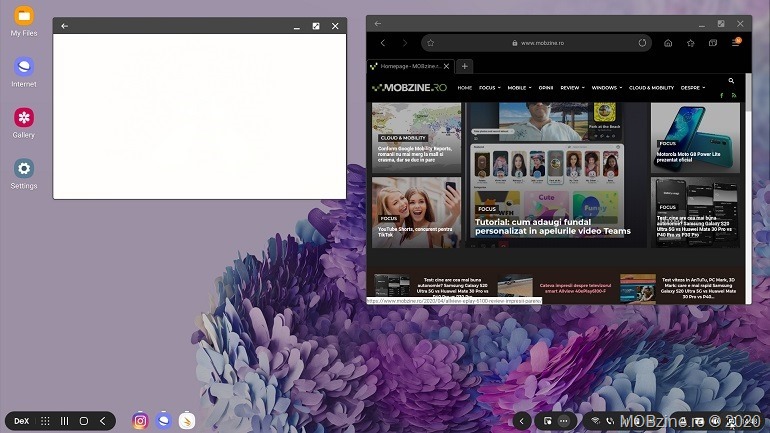
Task: Show recent apps from taskbar
Action: (64, 421)
